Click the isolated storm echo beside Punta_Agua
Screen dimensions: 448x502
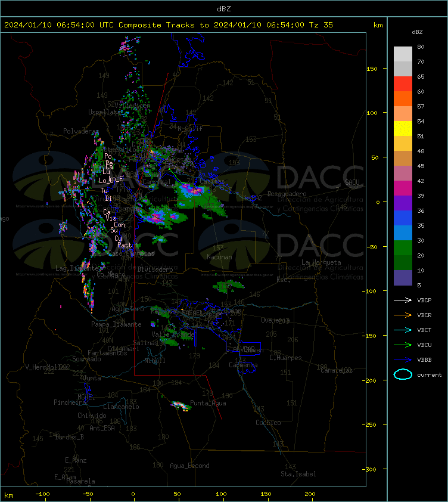(181, 406)
